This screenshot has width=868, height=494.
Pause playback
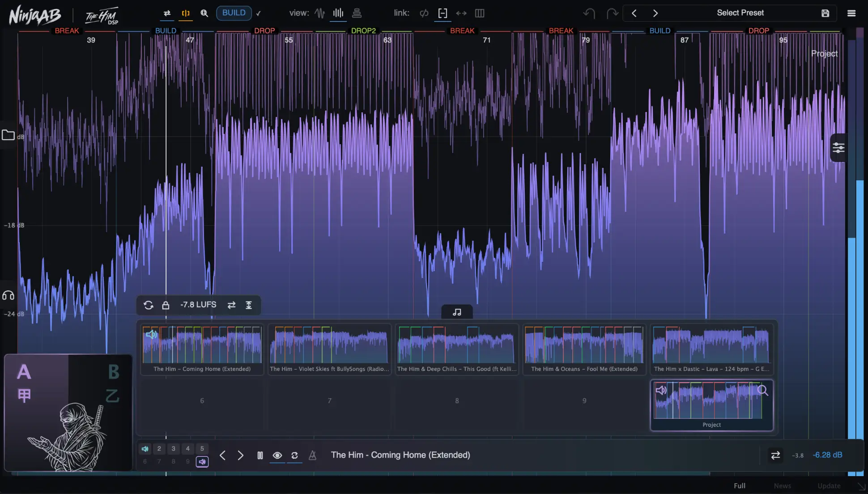coord(260,456)
